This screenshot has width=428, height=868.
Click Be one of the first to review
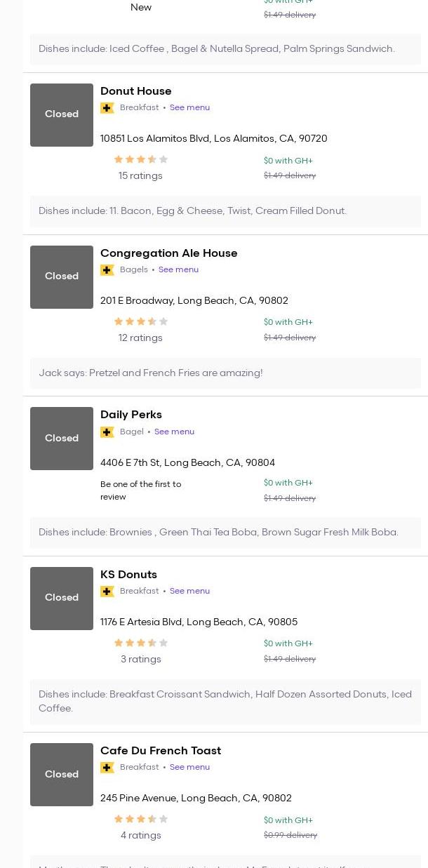pyautogui.click(x=140, y=490)
